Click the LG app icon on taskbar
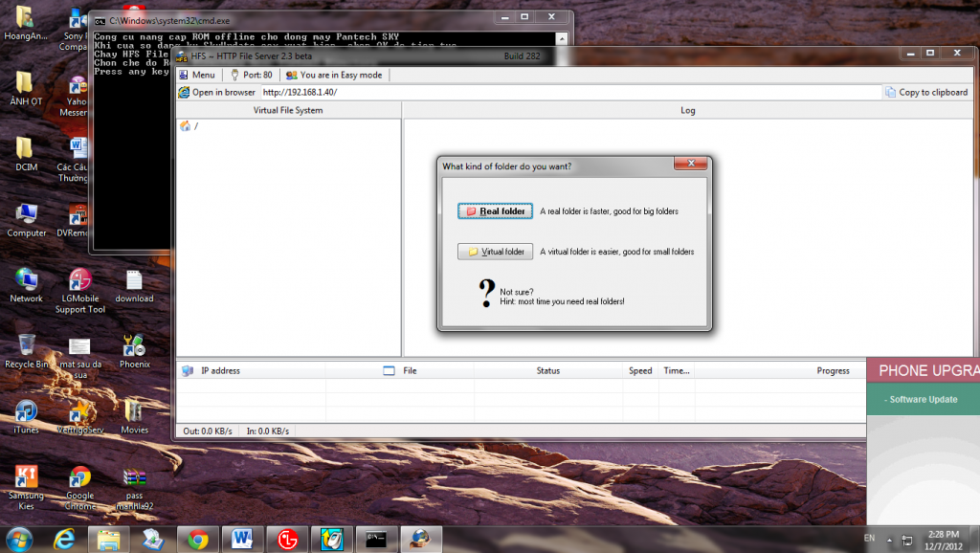The height and width of the screenshot is (553, 980). tap(287, 539)
